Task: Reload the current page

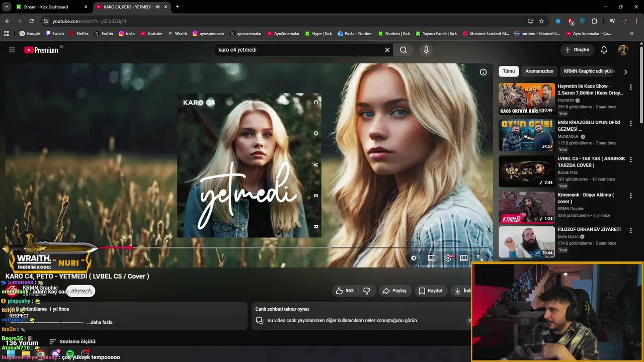Action: click(31, 21)
